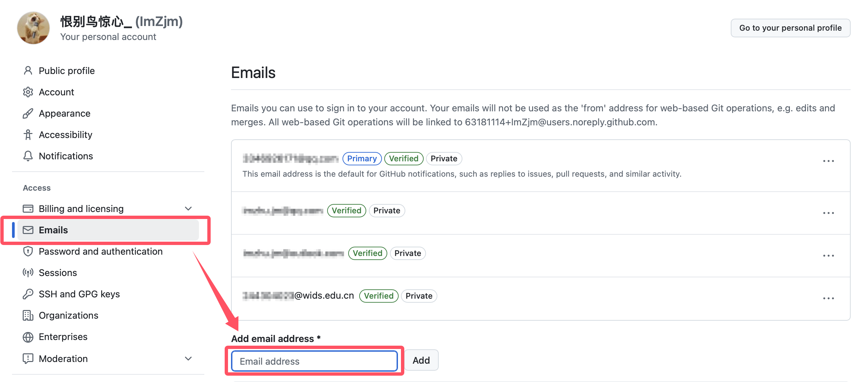Viewport: 868px width, 382px height.
Task: Click the user avatar picture
Action: [33, 28]
